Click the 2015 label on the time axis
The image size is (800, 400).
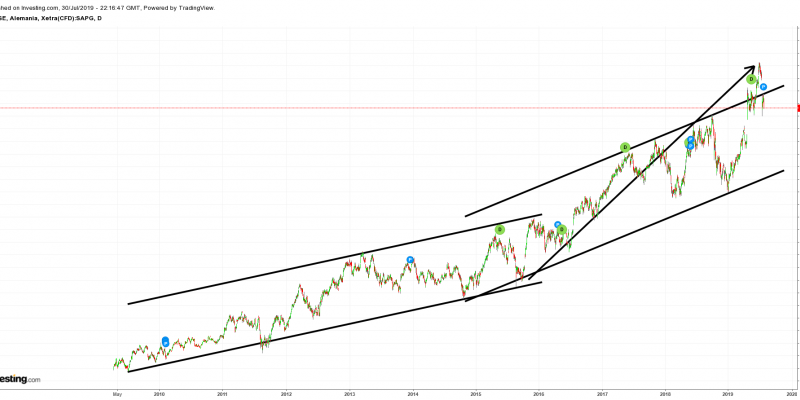476,394
